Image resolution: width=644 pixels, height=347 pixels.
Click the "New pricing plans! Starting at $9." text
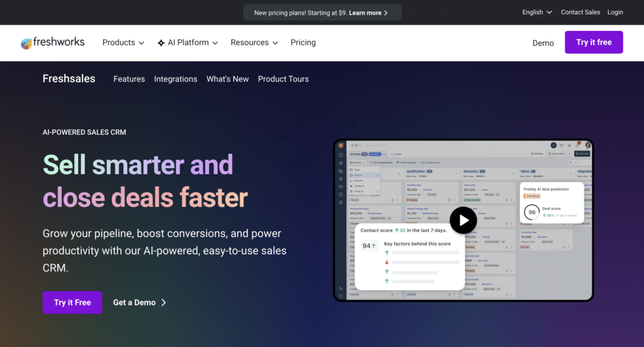click(300, 13)
